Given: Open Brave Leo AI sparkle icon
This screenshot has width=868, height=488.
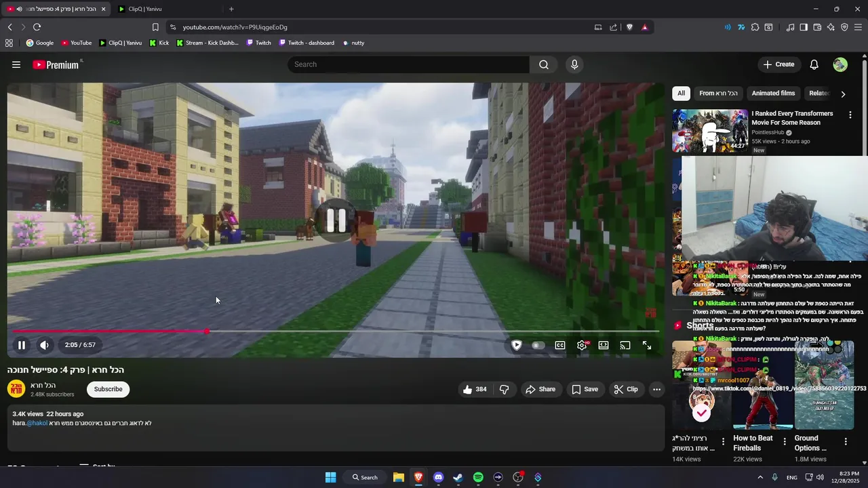Looking at the screenshot, I should pyautogui.click(x=831, y=27).
